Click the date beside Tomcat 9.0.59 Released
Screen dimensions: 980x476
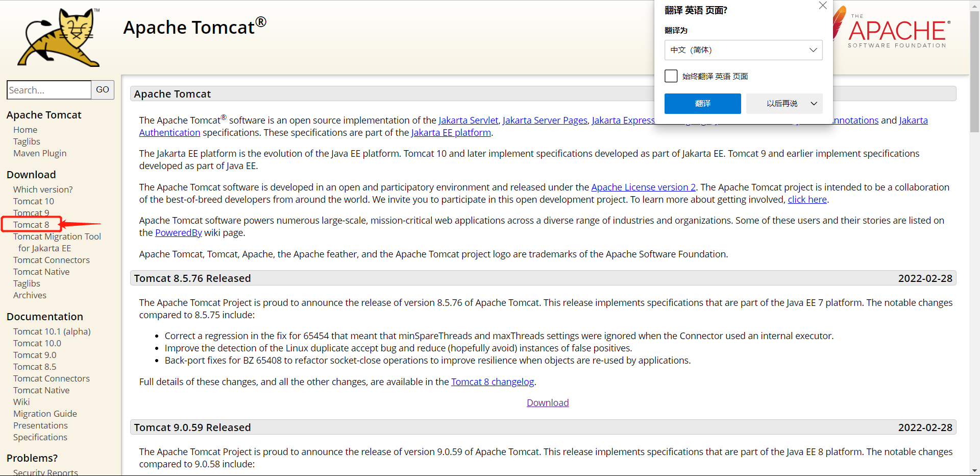(925, 427)
